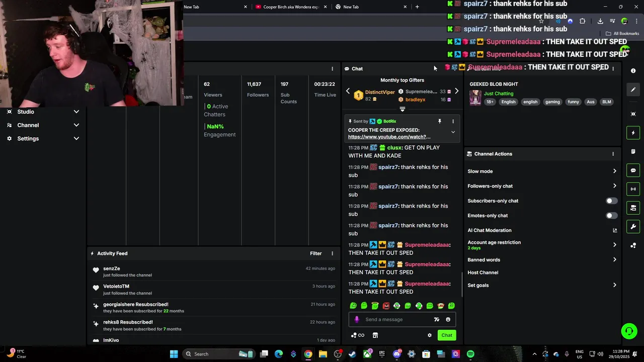Image resolution: width=644 pixels, height=362 pixels.
Task: Open Spotify from the taskbar
Action: [470, 354]
